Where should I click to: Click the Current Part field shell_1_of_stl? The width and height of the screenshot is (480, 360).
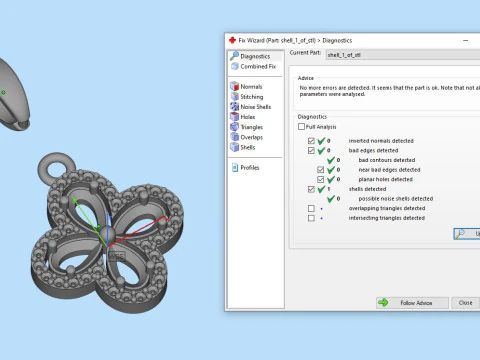pos(403,55)
